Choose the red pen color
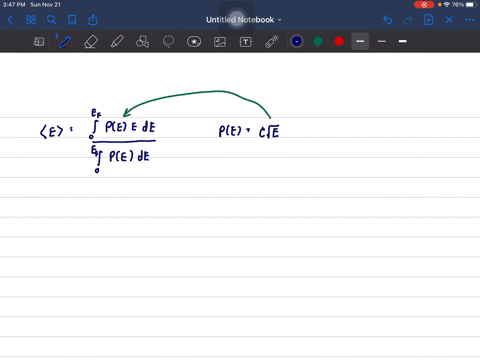This screenshot has width=480, height=360. (x=339, y=41)
